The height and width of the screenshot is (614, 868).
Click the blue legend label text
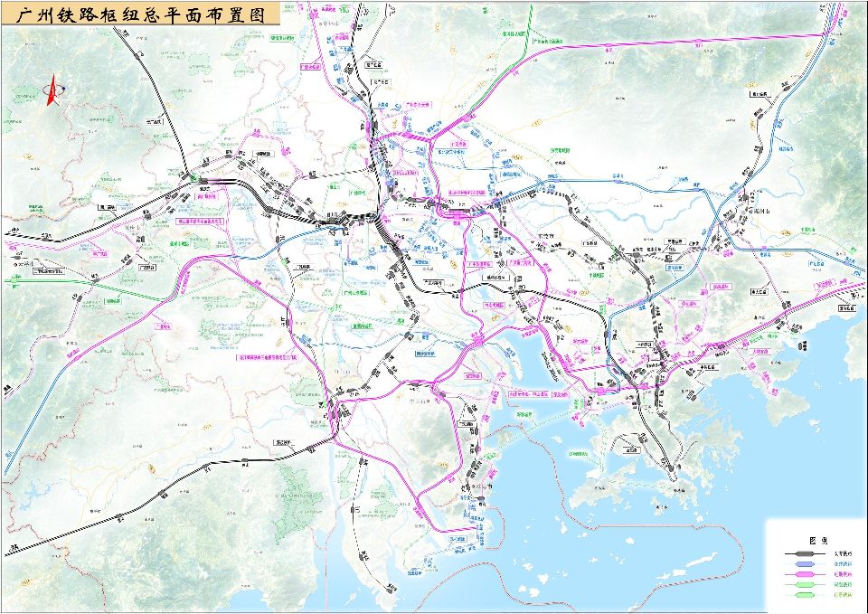coord(843,564)
